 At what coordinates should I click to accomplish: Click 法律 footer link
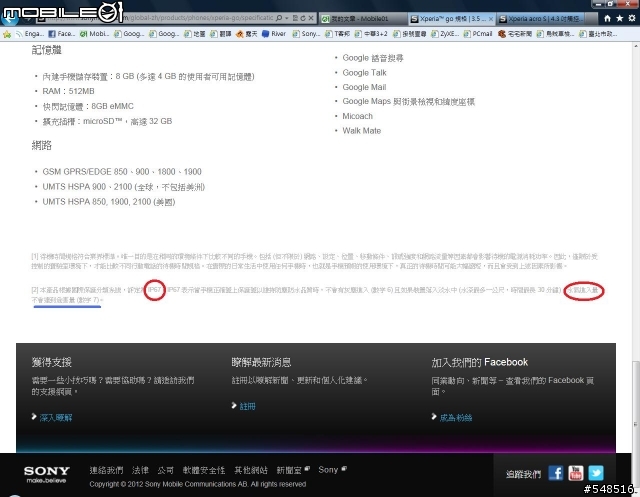pyautogui.click(x=140, y=470)
